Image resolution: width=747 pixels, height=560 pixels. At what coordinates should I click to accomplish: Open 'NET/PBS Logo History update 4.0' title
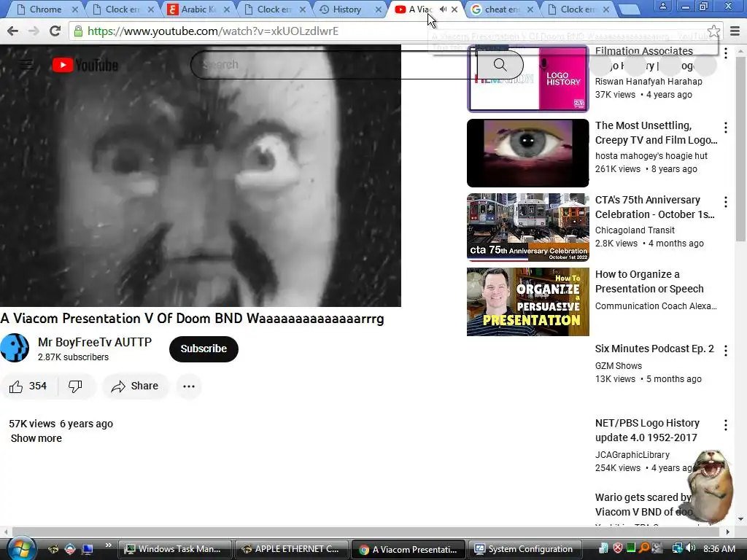click(647, 430)
